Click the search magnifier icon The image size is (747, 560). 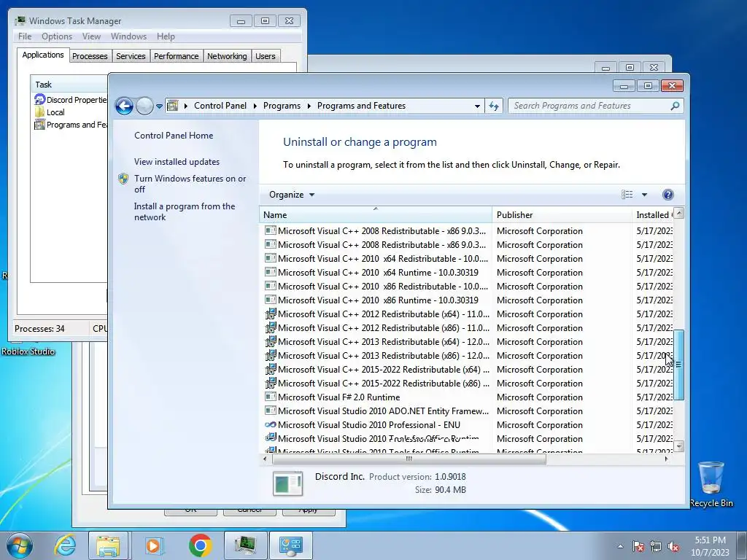(675, 106)
